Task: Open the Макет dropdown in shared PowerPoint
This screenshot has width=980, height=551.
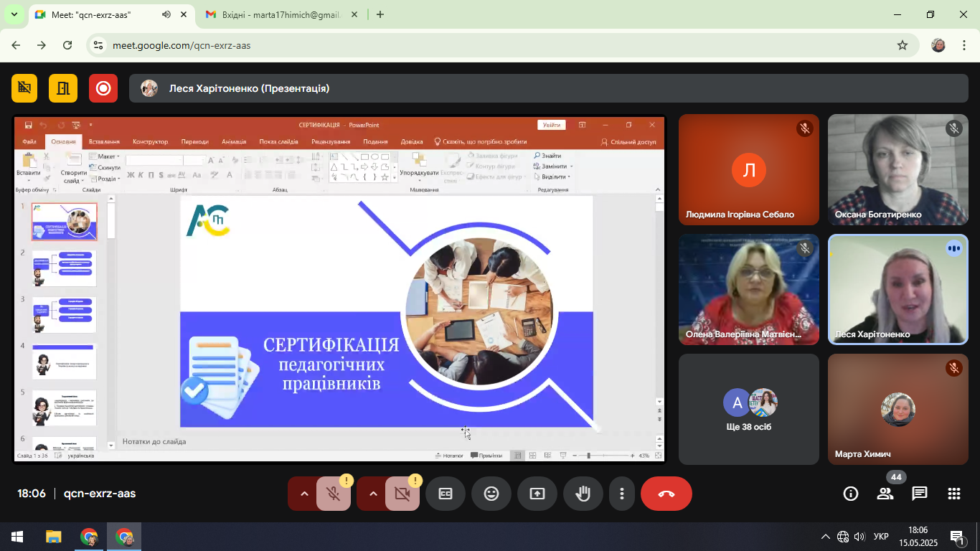Action: click(105, 156)
